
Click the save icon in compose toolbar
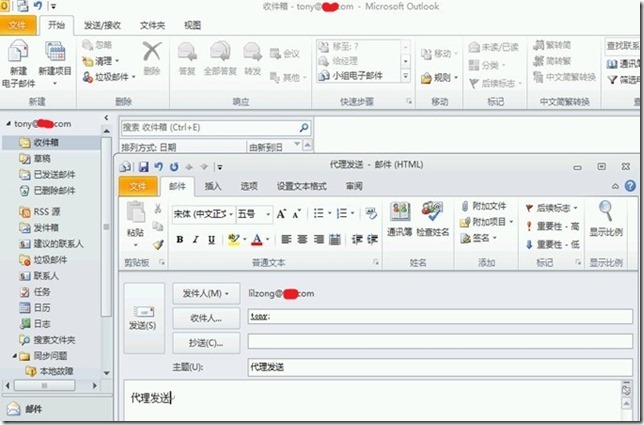click(x=144, y=167)
